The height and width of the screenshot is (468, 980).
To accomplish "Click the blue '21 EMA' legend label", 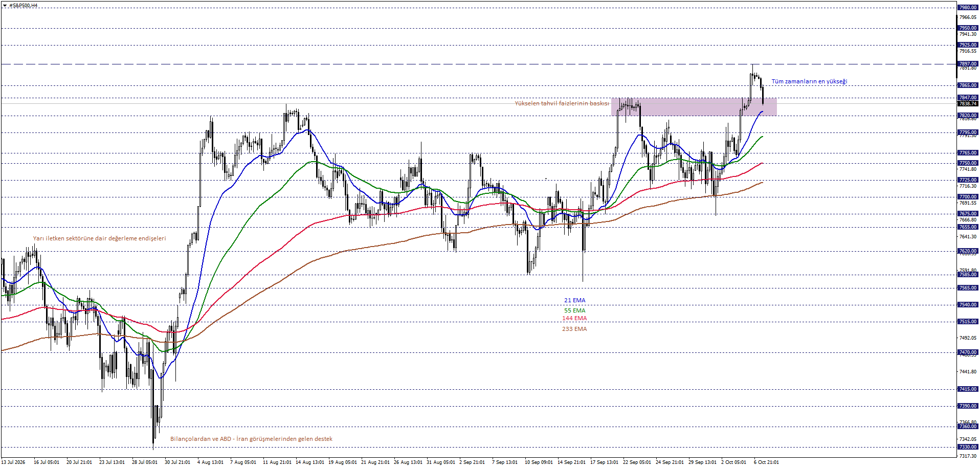I will coord(575,300).
